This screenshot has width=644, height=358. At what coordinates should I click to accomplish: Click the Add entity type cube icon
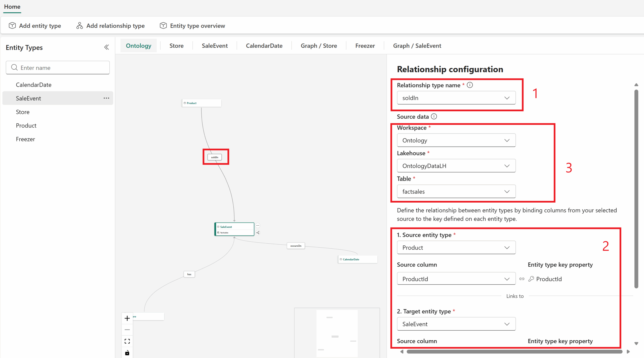click(x=12, y=26)
